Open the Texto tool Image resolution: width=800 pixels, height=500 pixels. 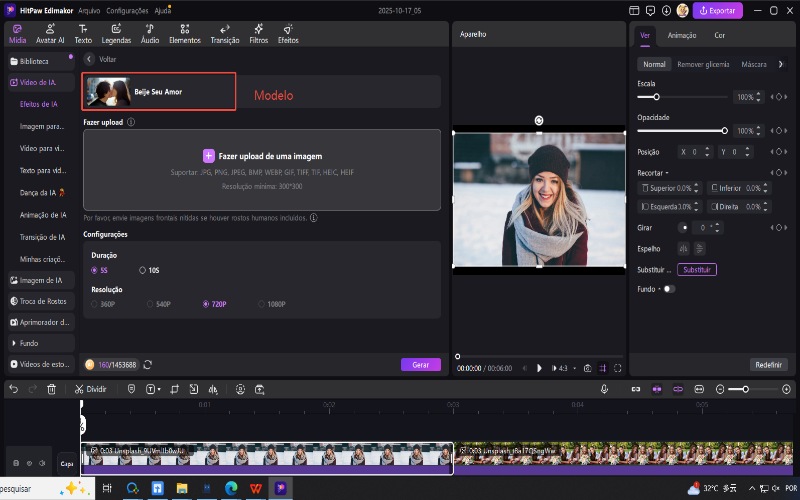pos(83,34)
